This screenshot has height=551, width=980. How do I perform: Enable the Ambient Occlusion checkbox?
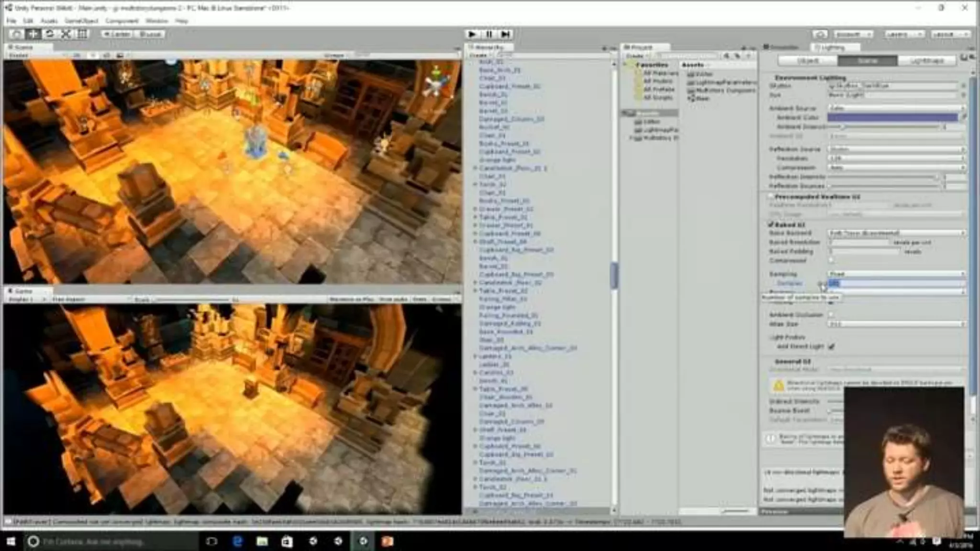tap(831, 315)
